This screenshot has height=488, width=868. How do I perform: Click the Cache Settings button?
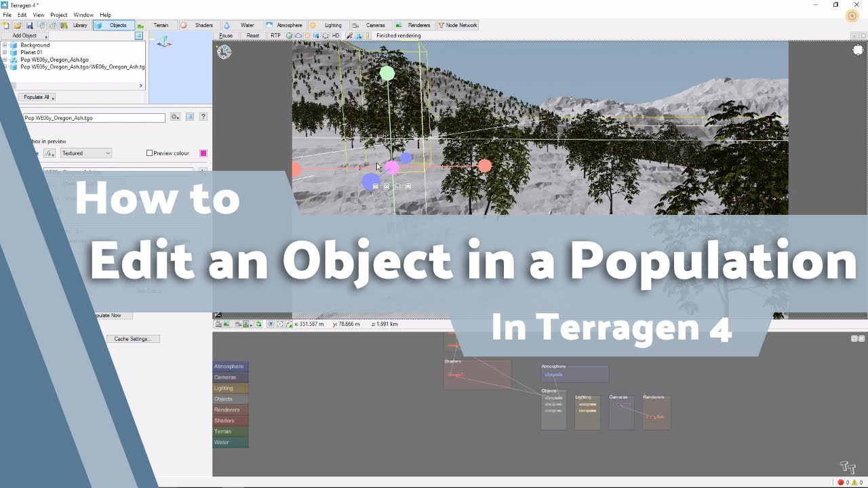(133, 339)
